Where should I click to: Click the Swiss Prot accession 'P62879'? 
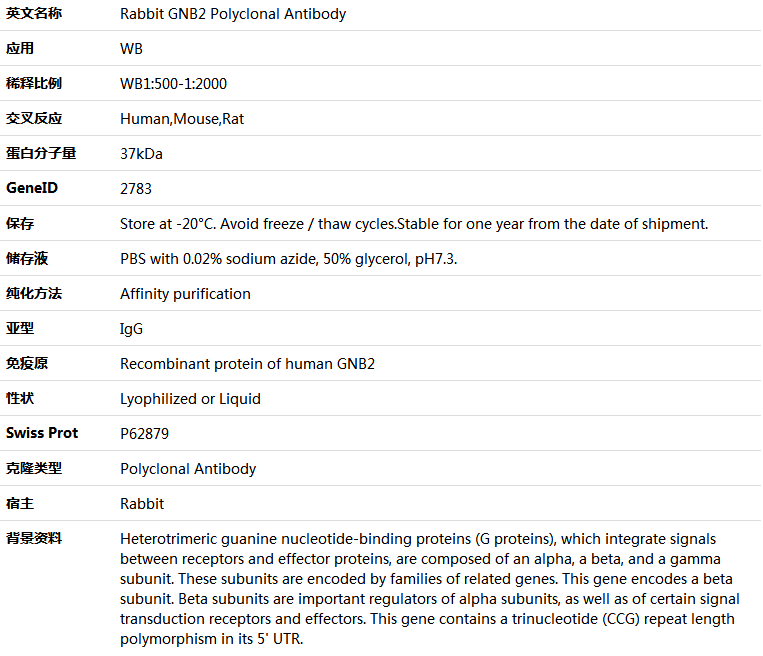click(x=144, y=434)
